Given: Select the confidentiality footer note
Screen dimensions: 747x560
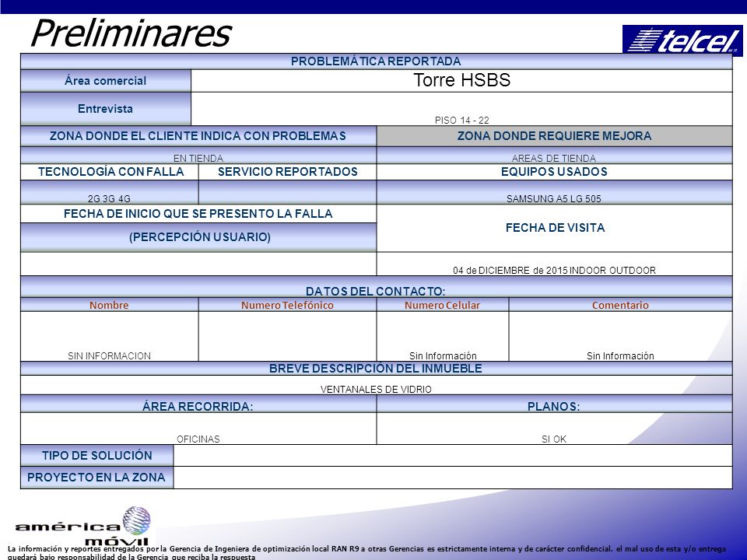Looking at the screenshot, I should coord(366,552).
